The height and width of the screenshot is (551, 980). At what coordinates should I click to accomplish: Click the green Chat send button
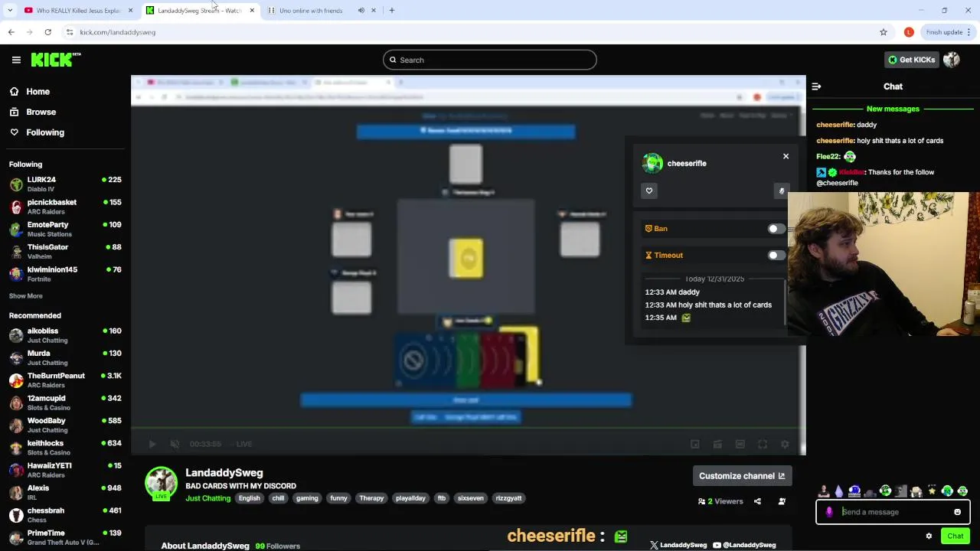tap(955, 536)
